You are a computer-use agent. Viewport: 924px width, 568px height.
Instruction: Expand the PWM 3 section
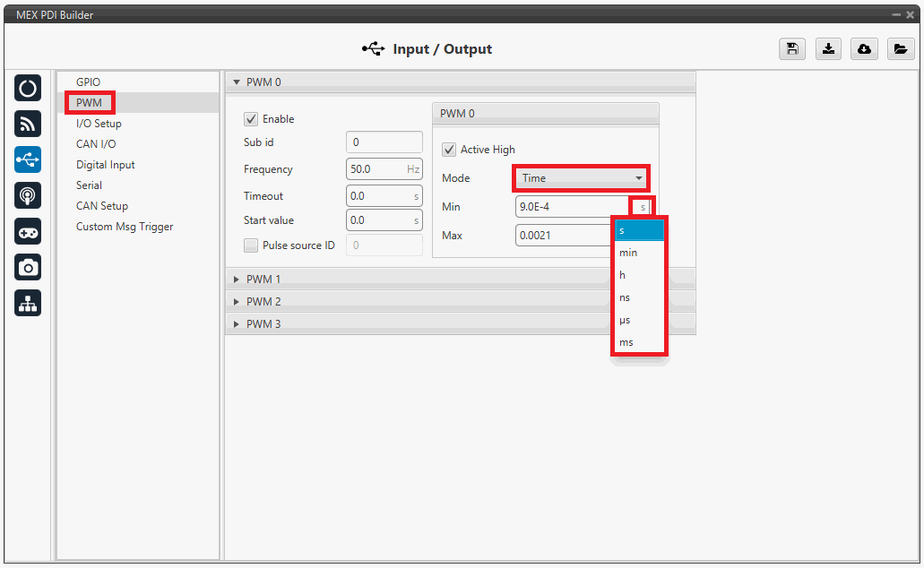pyautogui.click(x=264, y=324)
